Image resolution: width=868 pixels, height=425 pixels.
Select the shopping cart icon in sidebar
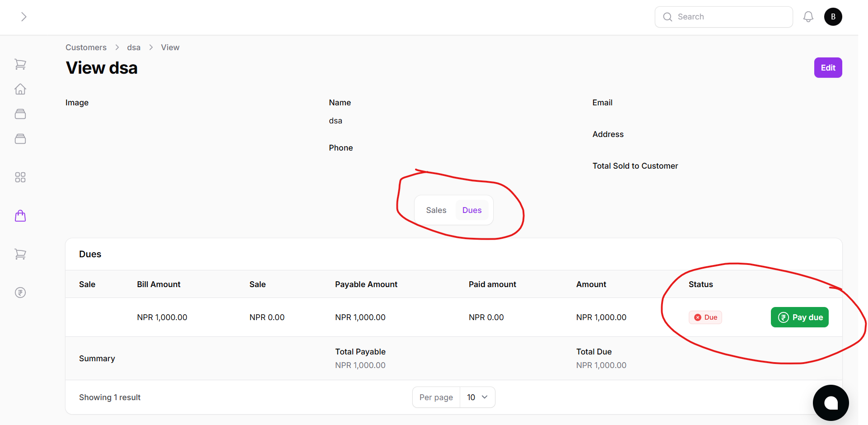[x=20, y=64]
